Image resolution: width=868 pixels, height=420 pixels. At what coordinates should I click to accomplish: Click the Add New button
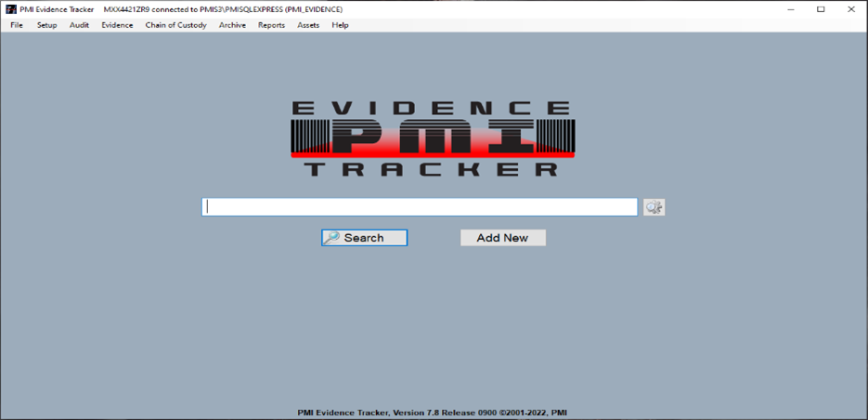[x=502, y=238]
